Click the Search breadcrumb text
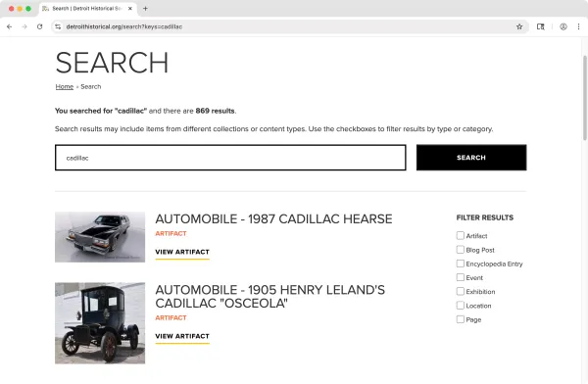The image size is (588, 384). coord(91,86)
